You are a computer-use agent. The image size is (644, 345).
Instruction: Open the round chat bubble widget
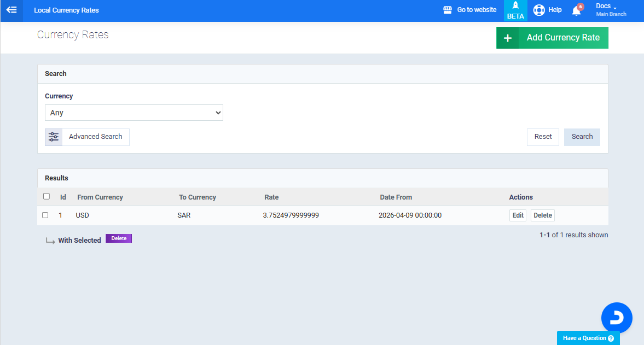click(617, 318)
